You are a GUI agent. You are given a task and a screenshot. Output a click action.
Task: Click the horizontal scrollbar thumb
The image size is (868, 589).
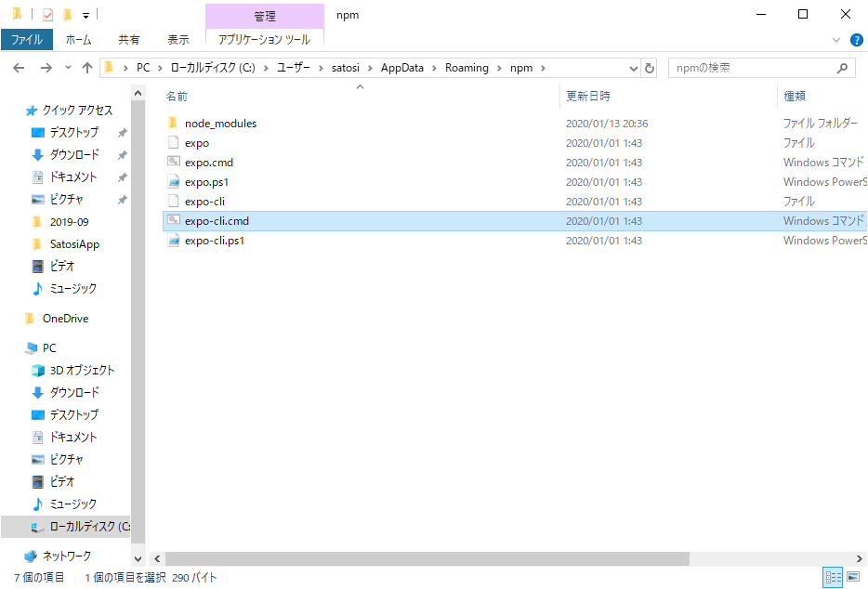tap(427, 559)
